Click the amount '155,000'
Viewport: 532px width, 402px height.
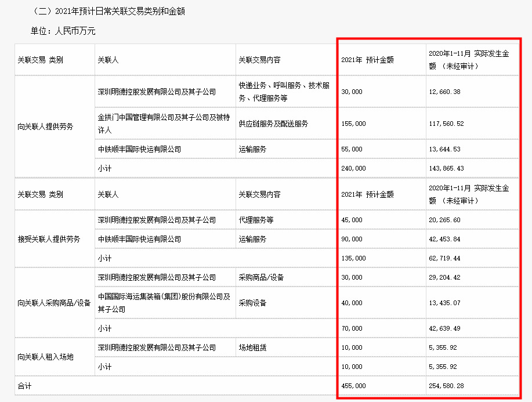353,124
